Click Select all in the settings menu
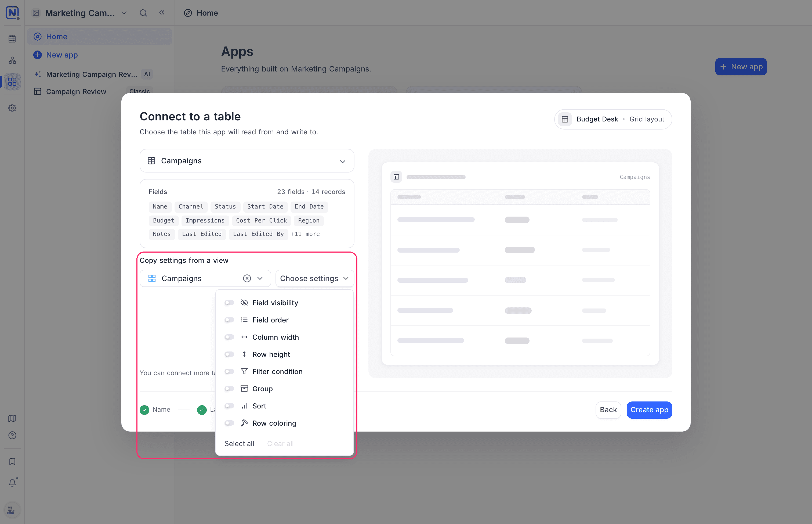Viewport: 812px width, 524px height. 239,443
